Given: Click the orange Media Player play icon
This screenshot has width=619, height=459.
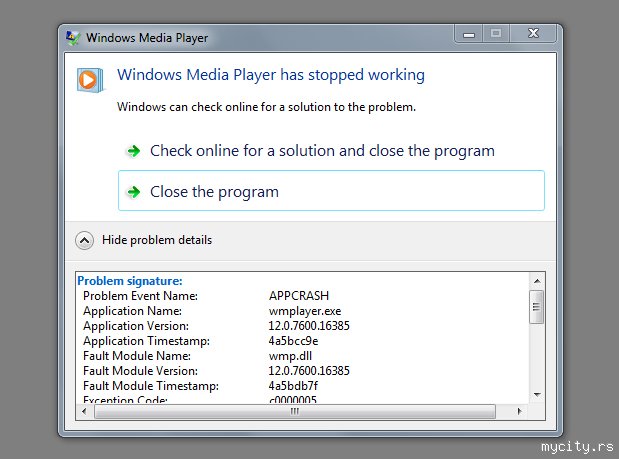Looking at the screenshot, I should (x=90, y=80).
